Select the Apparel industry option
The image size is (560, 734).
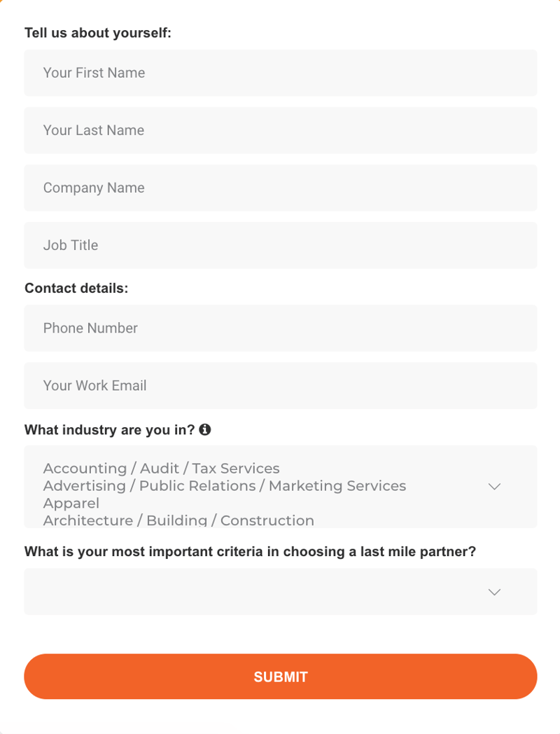click(x=71, y=503)
